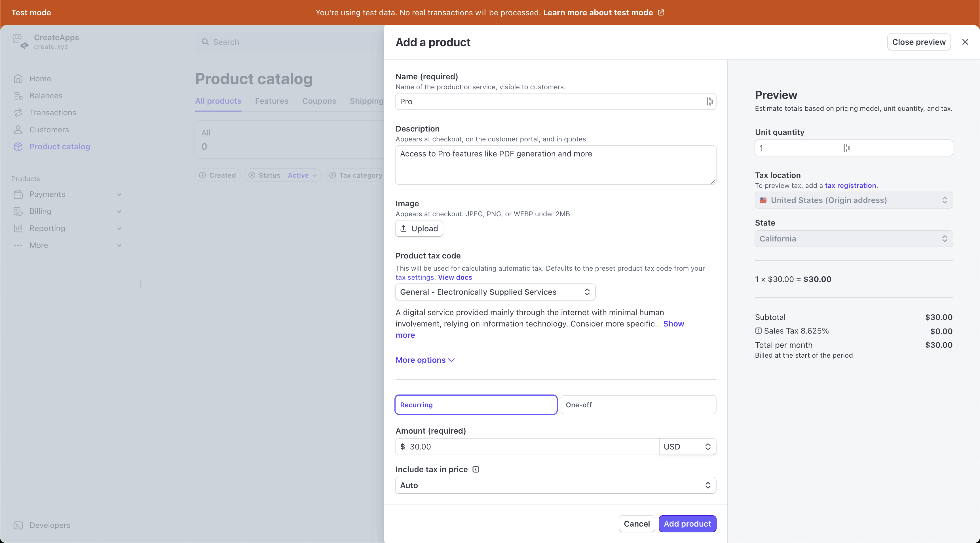The height and width of the screenshot is (543, 980).
Task: Switch to the Features tab
Action: click(271, 101)
